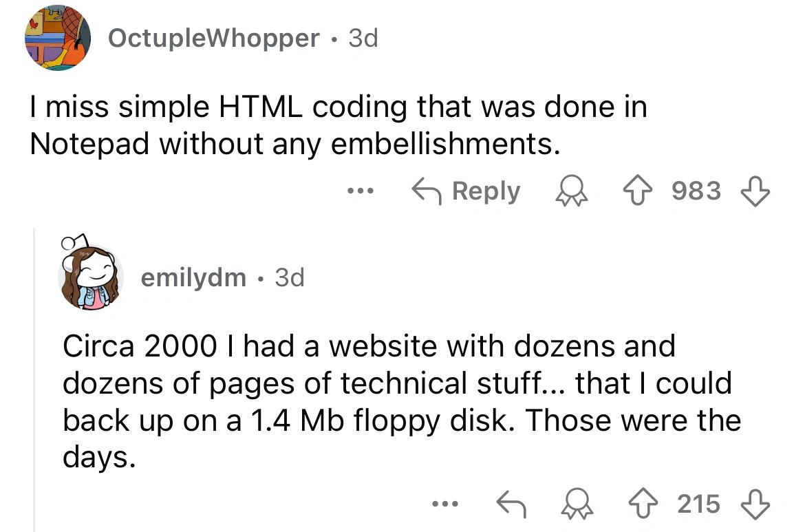Upvote OctupleWhopper's comment
805x532 pixels.
tap(638, 191)
